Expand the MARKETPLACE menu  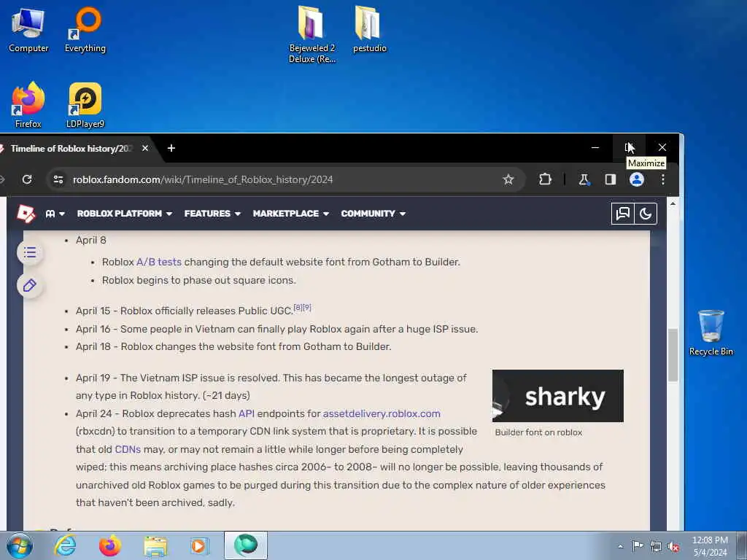click(x=290, y=214)
